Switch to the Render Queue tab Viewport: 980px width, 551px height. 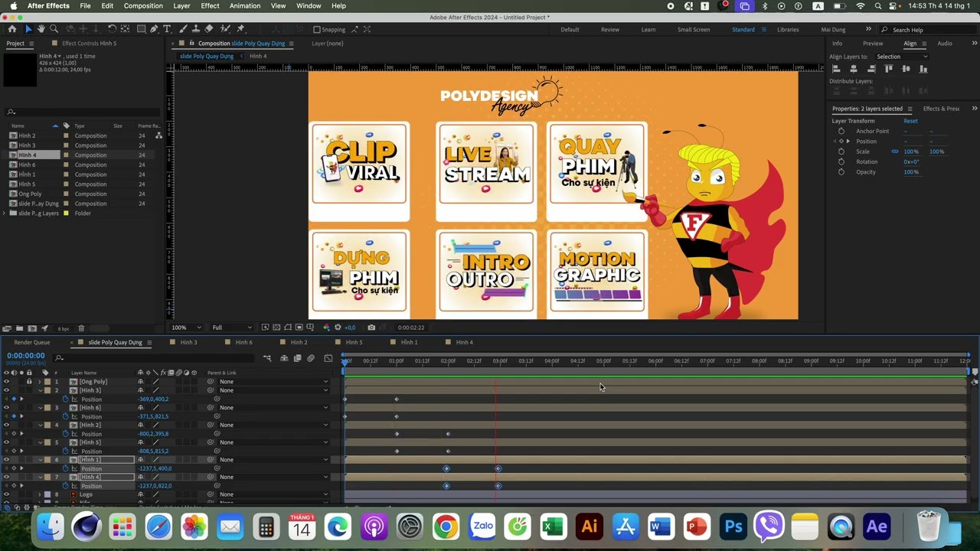[32, 343]
